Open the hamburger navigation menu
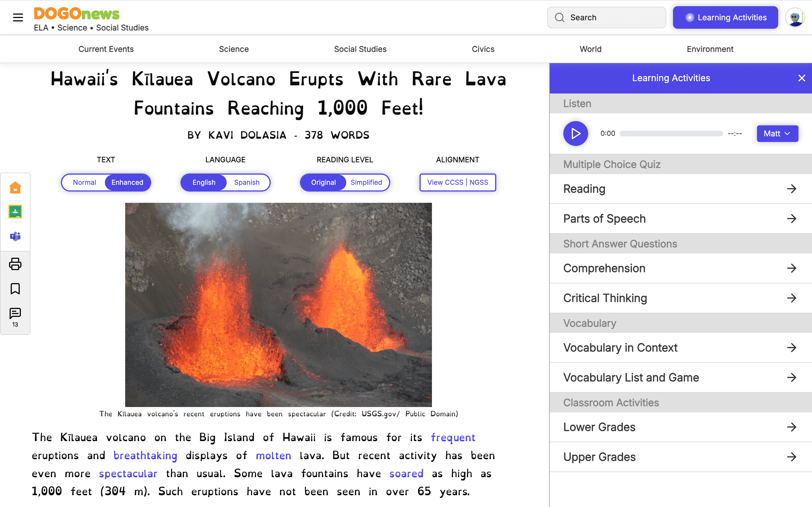The height and width of the screenshot is (507, 812). (18, 17)
